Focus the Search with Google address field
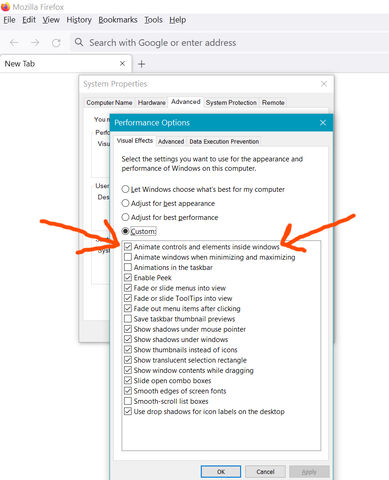 [230, 43]
